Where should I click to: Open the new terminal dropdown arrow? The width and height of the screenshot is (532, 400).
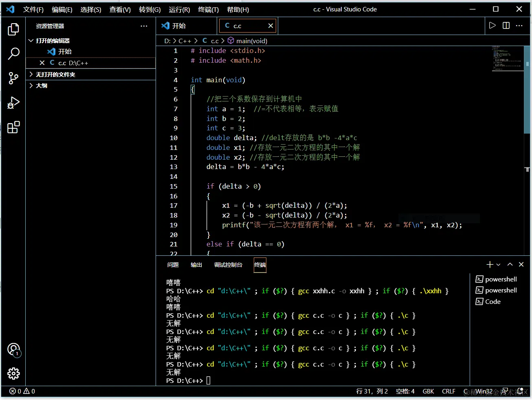(499, 265)
